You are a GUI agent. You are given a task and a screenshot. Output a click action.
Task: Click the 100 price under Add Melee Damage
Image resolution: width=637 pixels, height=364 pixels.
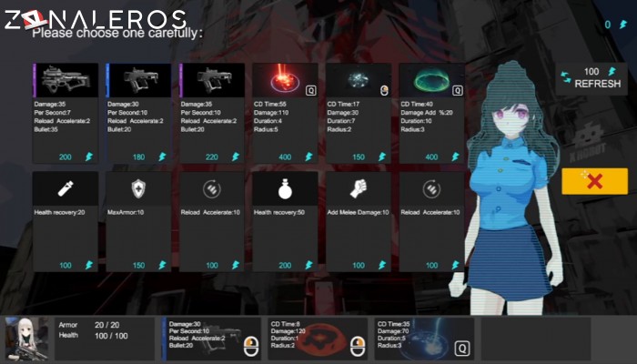click(359, 266)
